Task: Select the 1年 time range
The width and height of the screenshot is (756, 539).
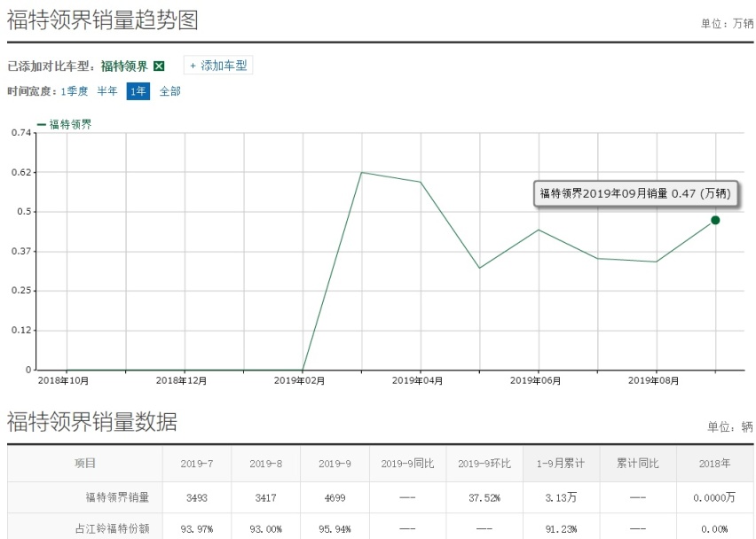Action: [138, 91]
